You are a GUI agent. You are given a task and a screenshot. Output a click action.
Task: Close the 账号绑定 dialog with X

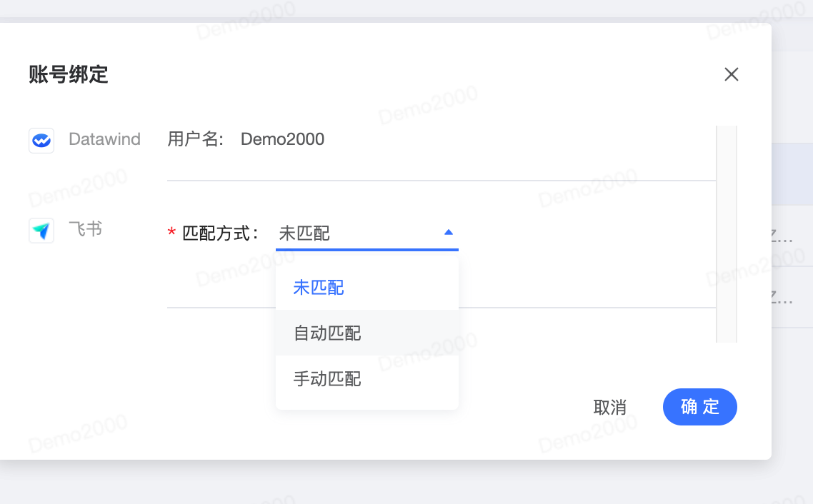(x=731, y=74)
